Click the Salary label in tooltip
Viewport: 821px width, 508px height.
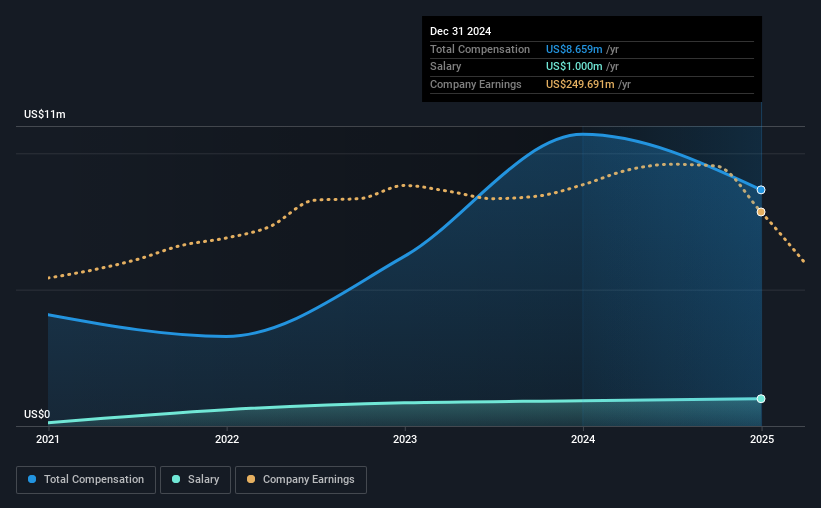pos(446,67)
